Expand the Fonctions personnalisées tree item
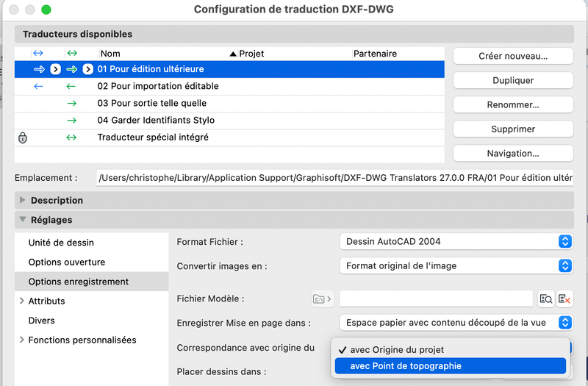Image resolution: width=588 pixels, height=386 pixels. click(22, 340)
